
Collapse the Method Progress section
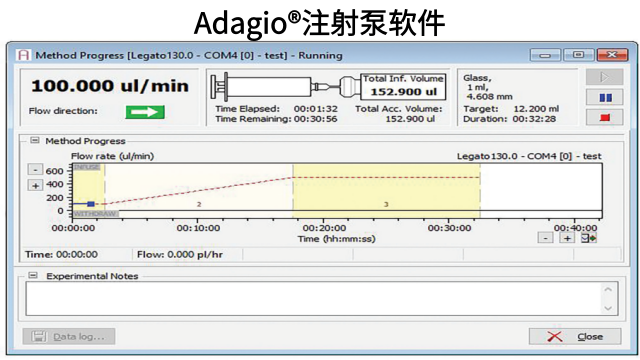[x=35, y=140]
